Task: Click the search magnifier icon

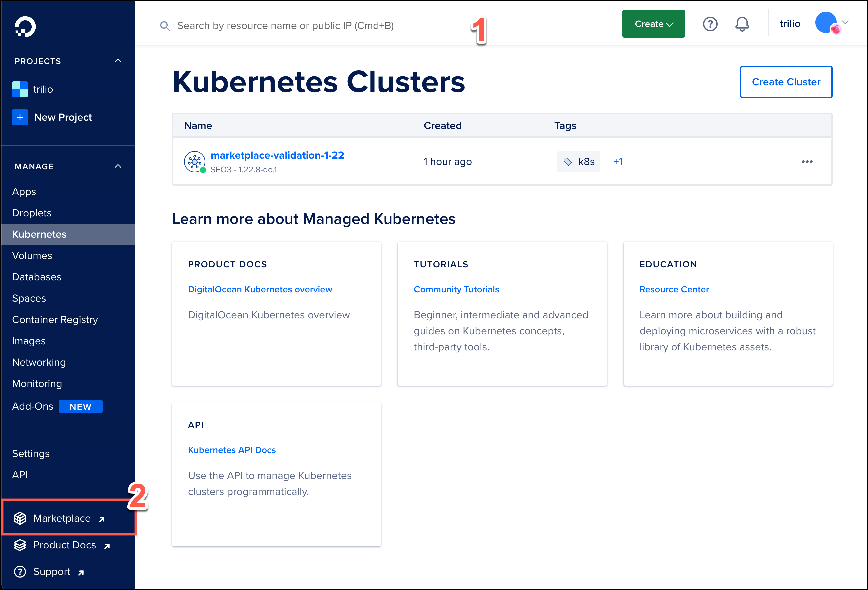Action: pos(165,26)
